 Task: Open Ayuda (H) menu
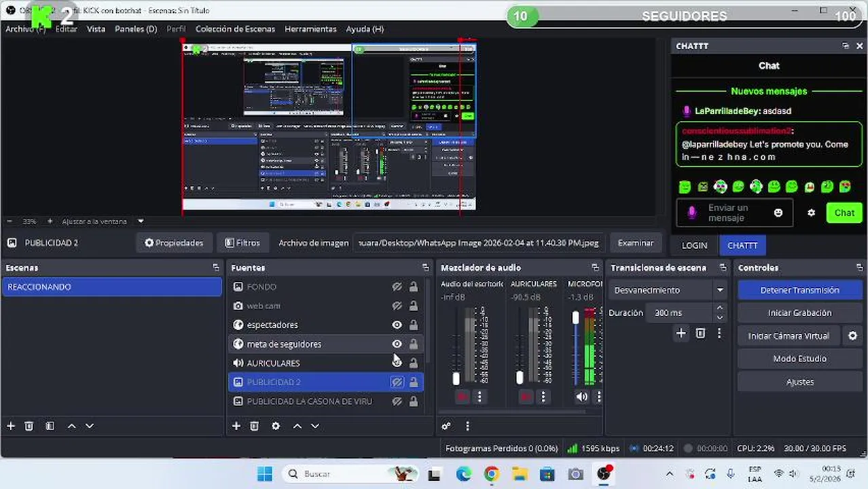tap(365, 29)
